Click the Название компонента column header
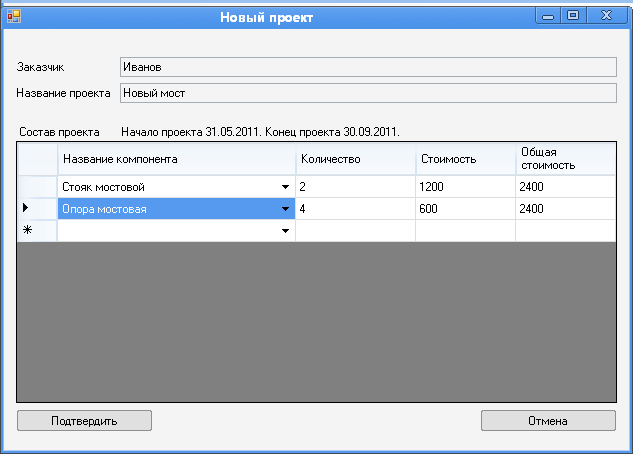The image size is (633, 454). coord(176,159)
